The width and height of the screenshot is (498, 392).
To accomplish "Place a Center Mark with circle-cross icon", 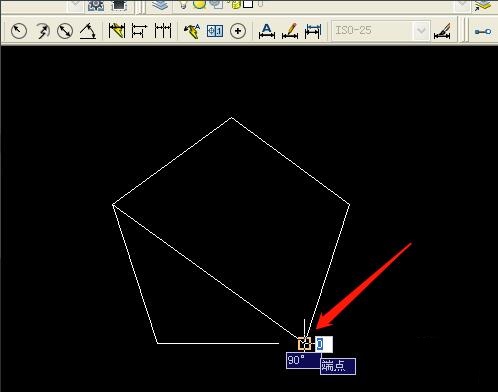I will point(238,31).
